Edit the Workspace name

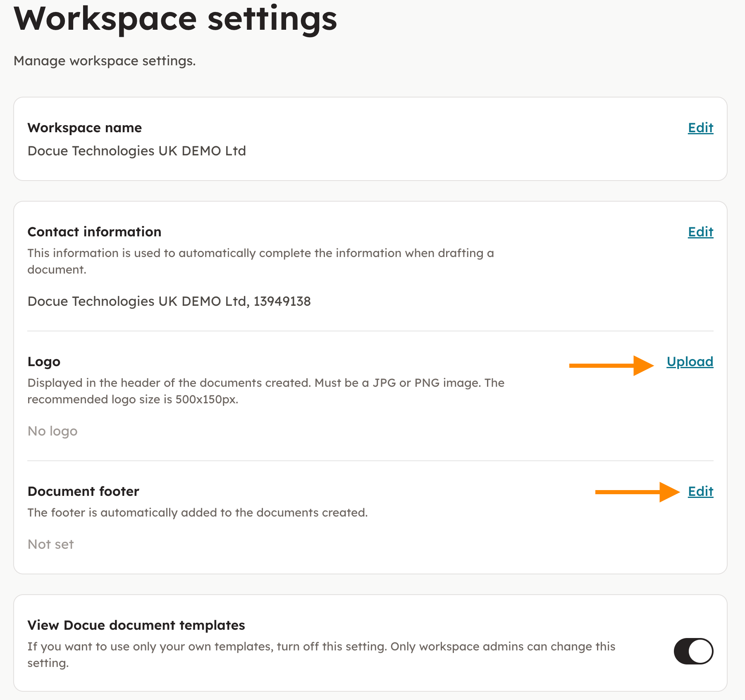(700, 128)
